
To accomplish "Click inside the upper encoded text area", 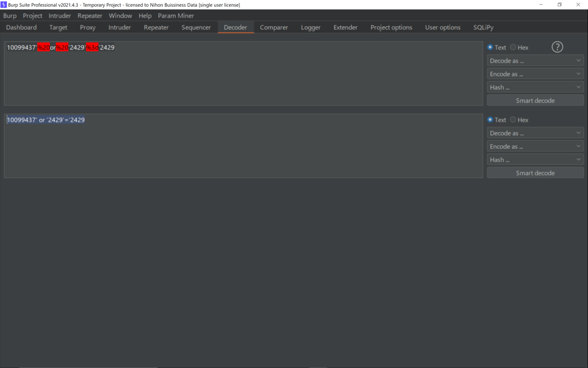I will pyautogui.click(x=244, y=74).
